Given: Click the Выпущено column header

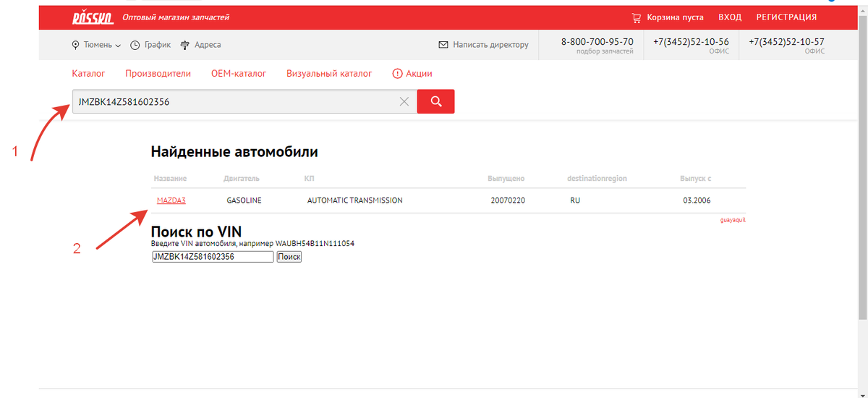Looking at the screenshot, I should tap(506, 179).
